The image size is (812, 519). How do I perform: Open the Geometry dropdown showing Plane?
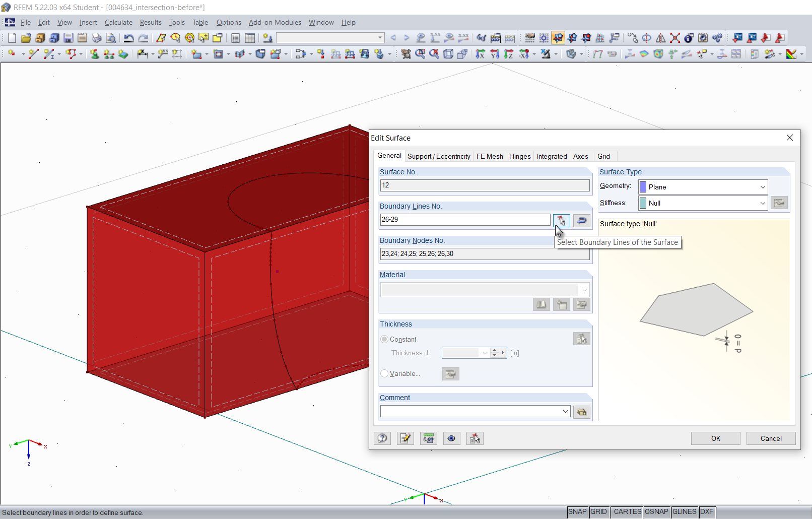click(x=762, y=186)
